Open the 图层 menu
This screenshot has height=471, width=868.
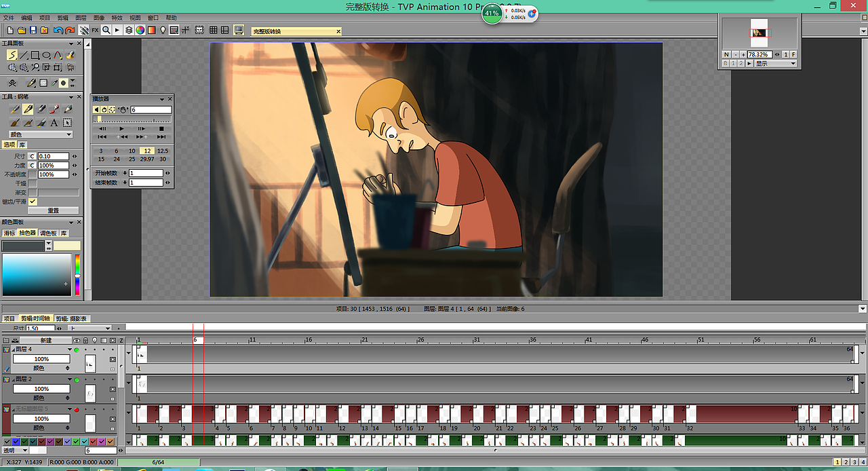pyautogui.click(x=81, y=18)
